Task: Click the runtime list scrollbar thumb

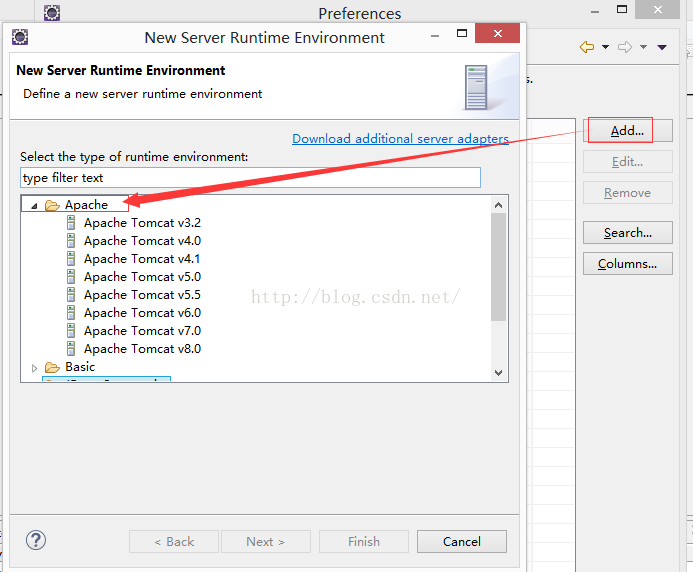Action: pyautogui.click(x=499, y=267)
